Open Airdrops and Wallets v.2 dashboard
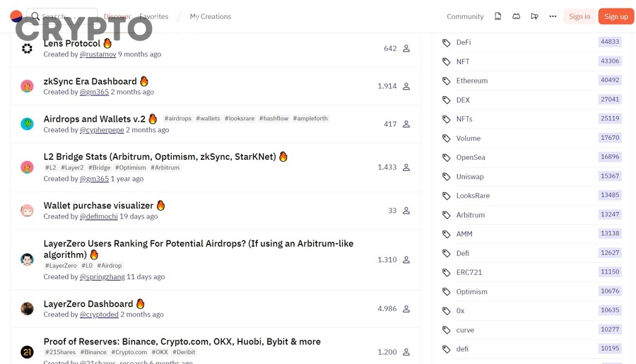 pyautogui.click(x=94, y=119)
